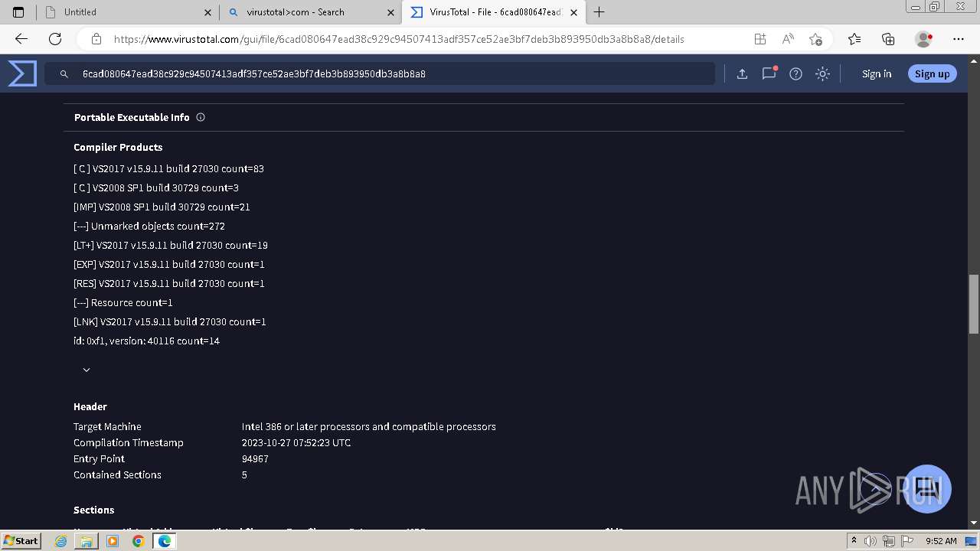Open the notifications chat icon
This screenshot has height=551, width=980.
(769, 73)
